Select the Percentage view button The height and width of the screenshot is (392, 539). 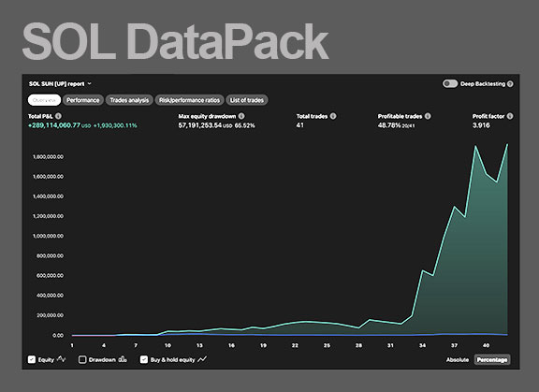pos(492,359)
